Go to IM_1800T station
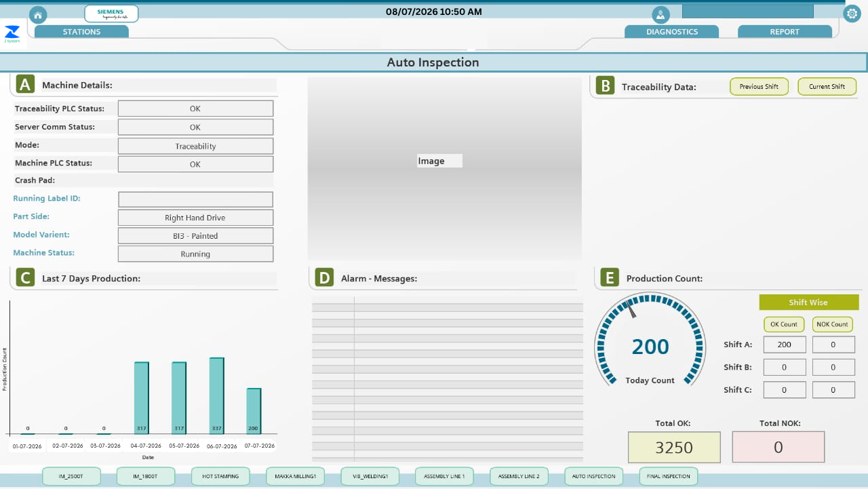This screenshot has height=489, width=868. (146, 476)
